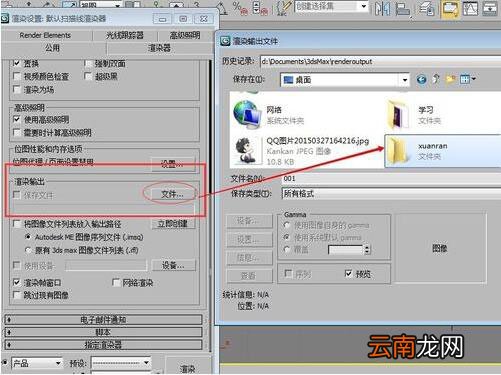
Task: Enable the 网络渲染 checkbox
Action: click(116, 283)
